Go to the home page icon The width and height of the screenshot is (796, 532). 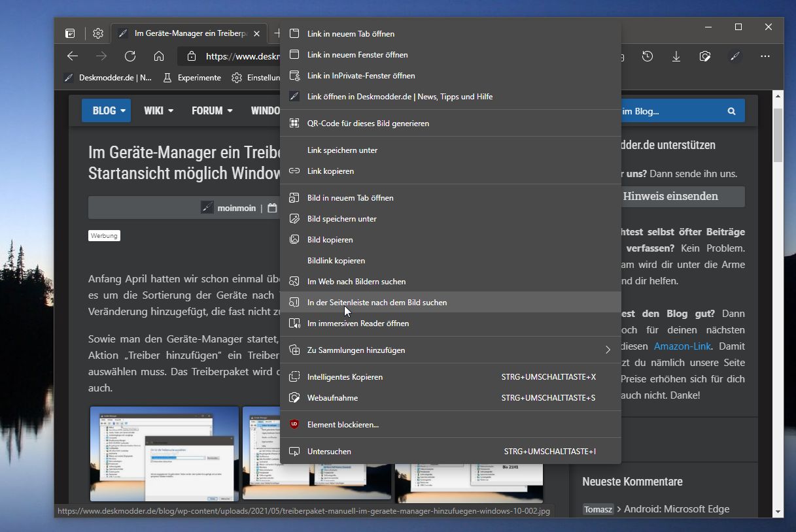[x=159, y=56]
